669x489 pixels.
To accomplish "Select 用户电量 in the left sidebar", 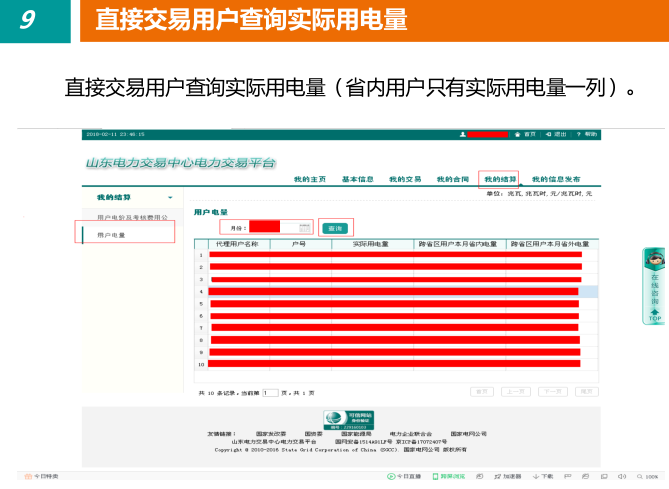I will [111, 235].
